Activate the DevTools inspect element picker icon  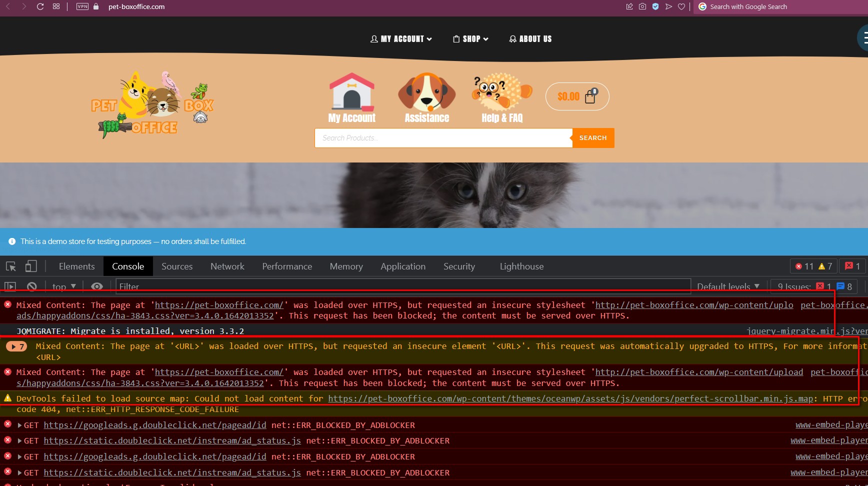[11, 266]
